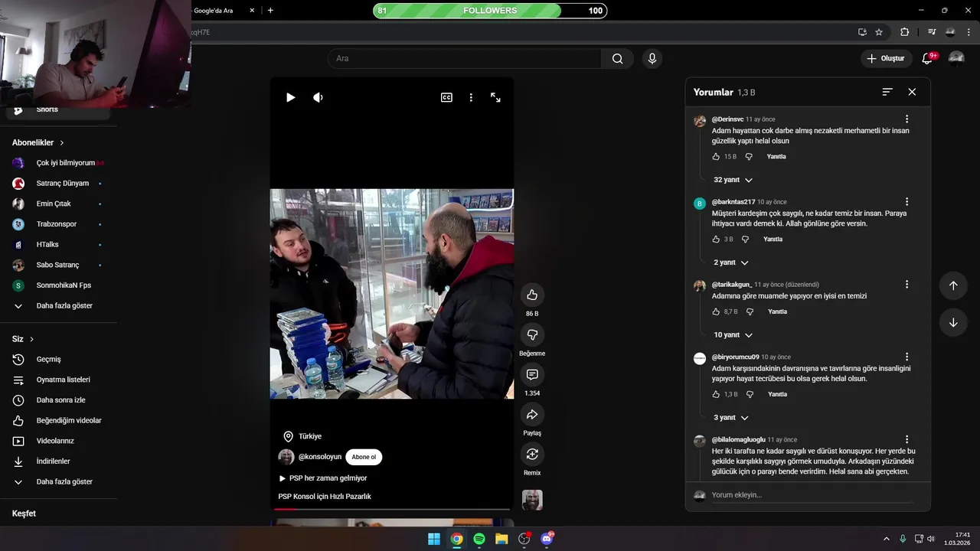
Task: Go to previous Short with up arrow
Action: (953, 285)
